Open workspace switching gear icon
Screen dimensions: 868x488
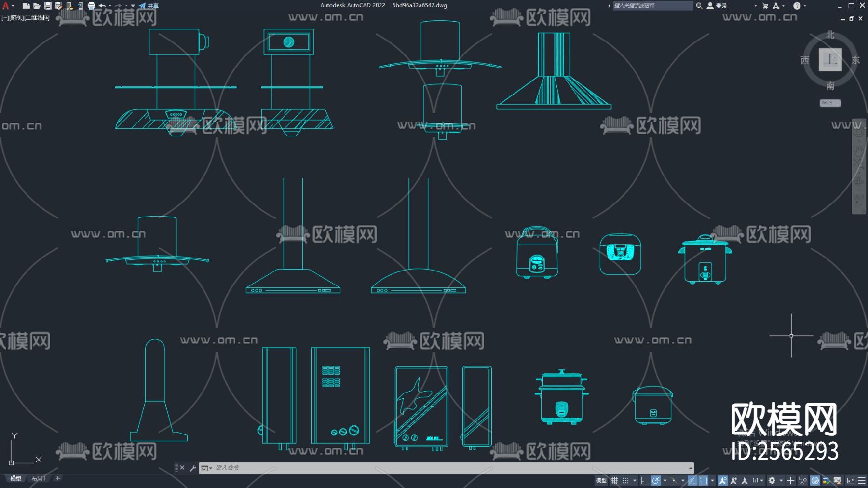tap(772, 480)
